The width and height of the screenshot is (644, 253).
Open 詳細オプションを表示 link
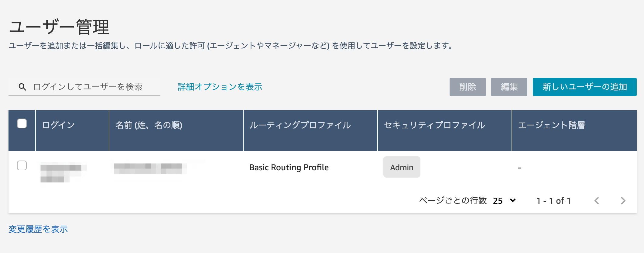[220, 87]
